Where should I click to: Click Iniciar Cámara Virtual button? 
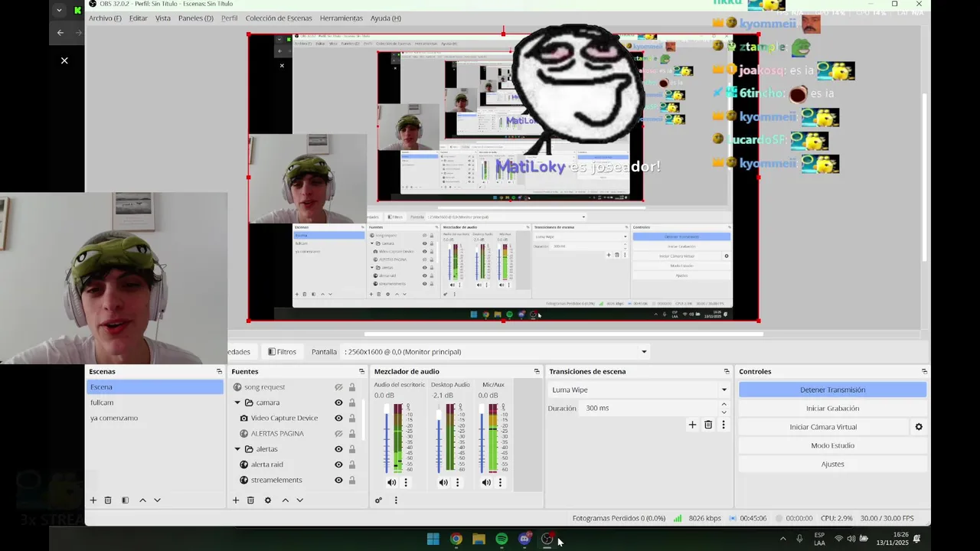coord(823,427)
